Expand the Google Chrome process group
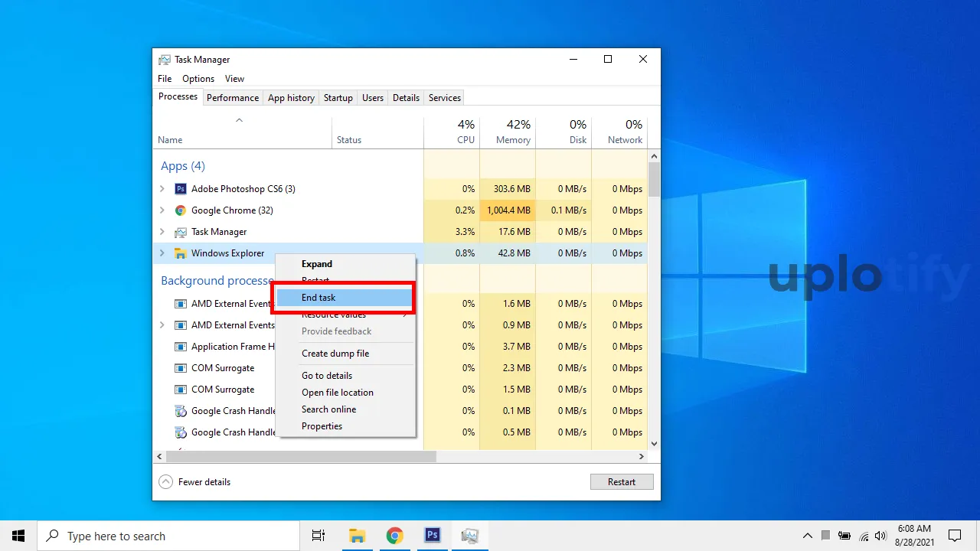This screenshot has width=980, height=551. pyautogui.click(x=162, y=210)
